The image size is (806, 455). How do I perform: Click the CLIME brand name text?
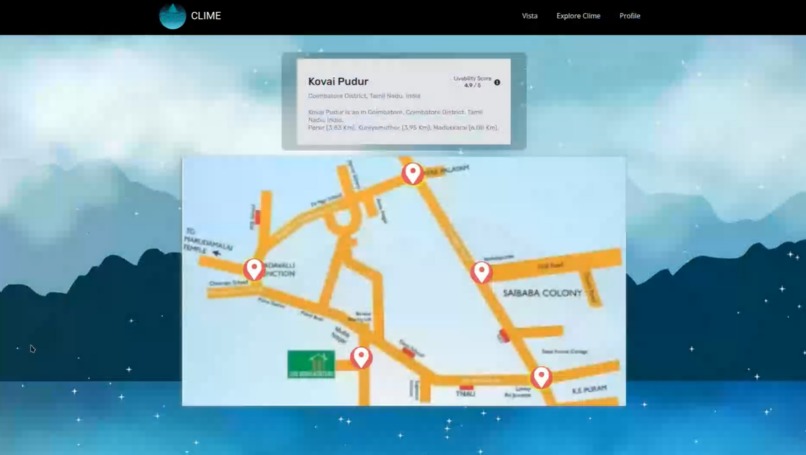[x=206, y=16]
